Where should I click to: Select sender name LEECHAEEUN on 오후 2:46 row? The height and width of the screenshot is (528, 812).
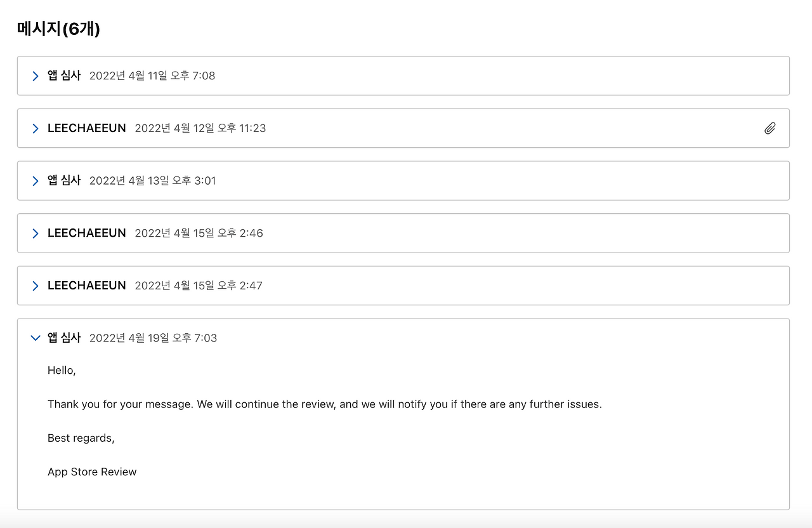87,234
